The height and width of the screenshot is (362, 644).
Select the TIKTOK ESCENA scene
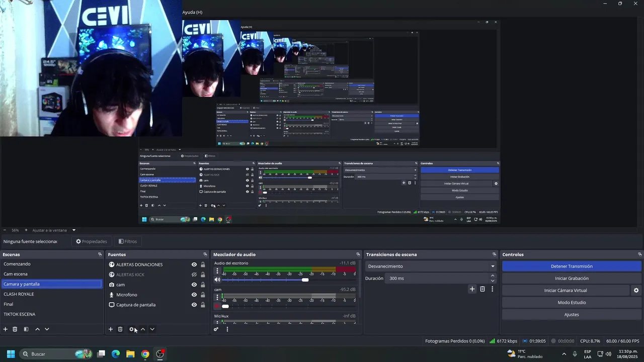pyautogui.click(x=52, y=314)
